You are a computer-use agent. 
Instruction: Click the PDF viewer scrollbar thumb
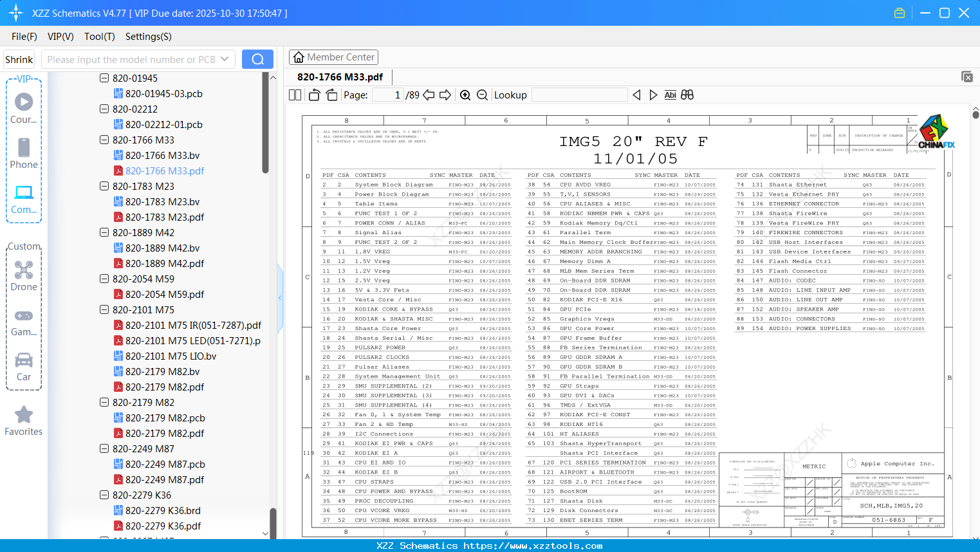(975, 115)
